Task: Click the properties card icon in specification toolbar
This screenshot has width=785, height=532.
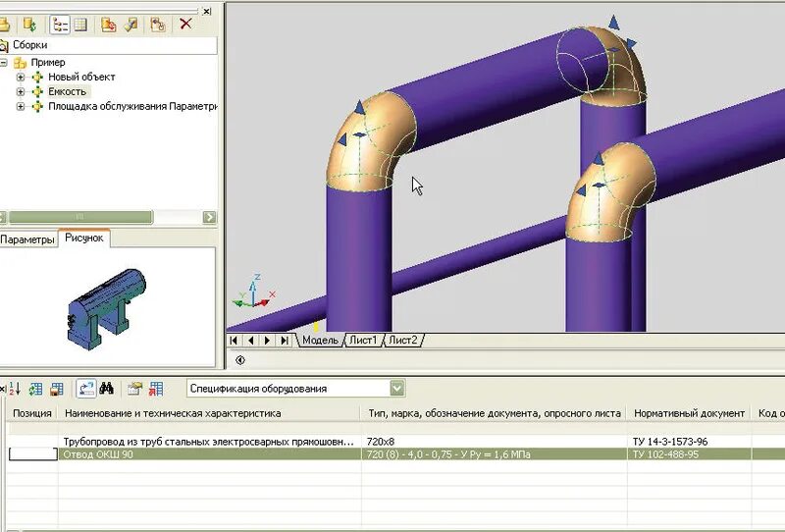Action: (134, 389)
